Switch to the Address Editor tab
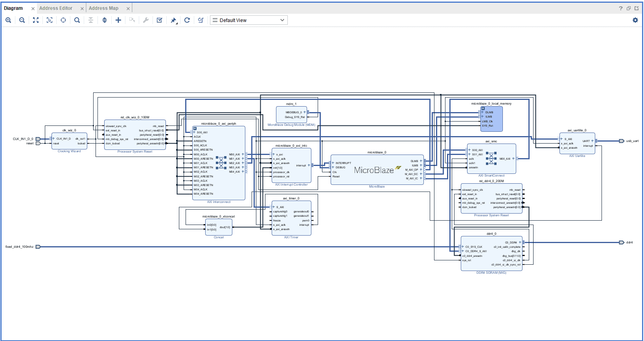The width and height of the screenshot is (644, 341). 56,8
